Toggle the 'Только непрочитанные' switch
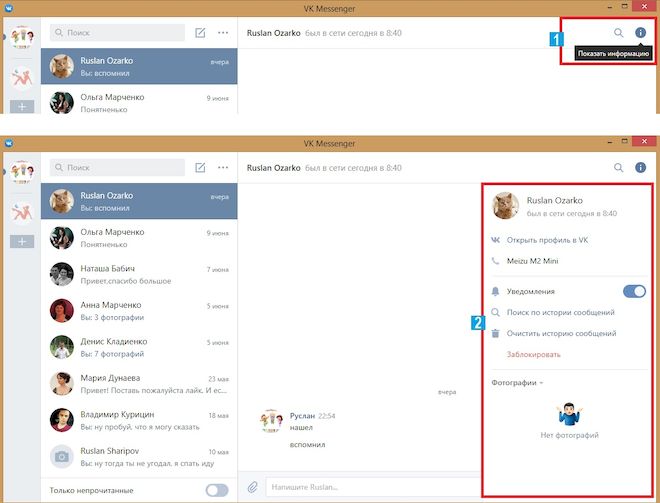The width and height of the screenshot is (660, 503). (217, 490)
